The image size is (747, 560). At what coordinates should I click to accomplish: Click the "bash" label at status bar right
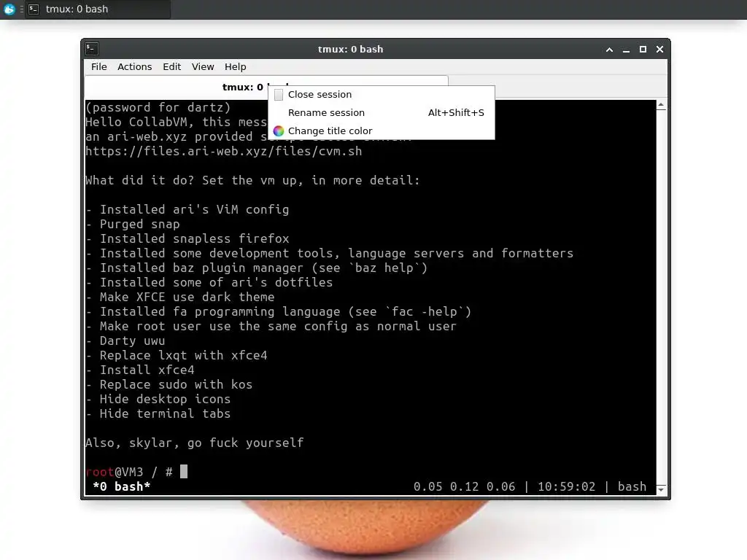point(632,486)
